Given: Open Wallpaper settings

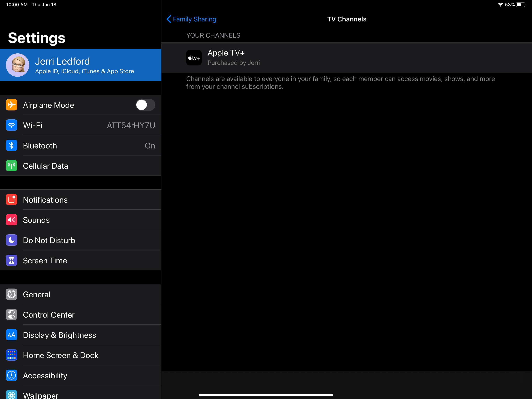Looking at the screenshot, I should pos(81,392).
